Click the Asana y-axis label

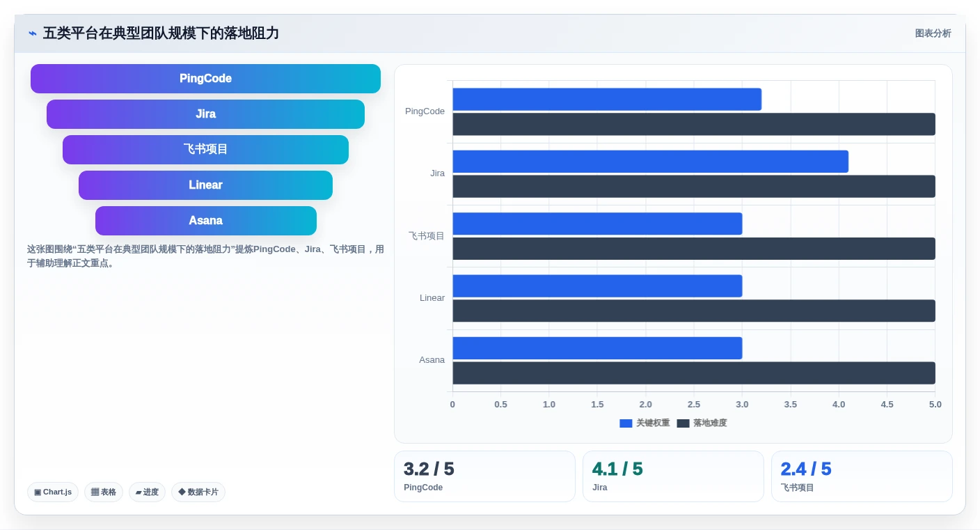point(432,360)
